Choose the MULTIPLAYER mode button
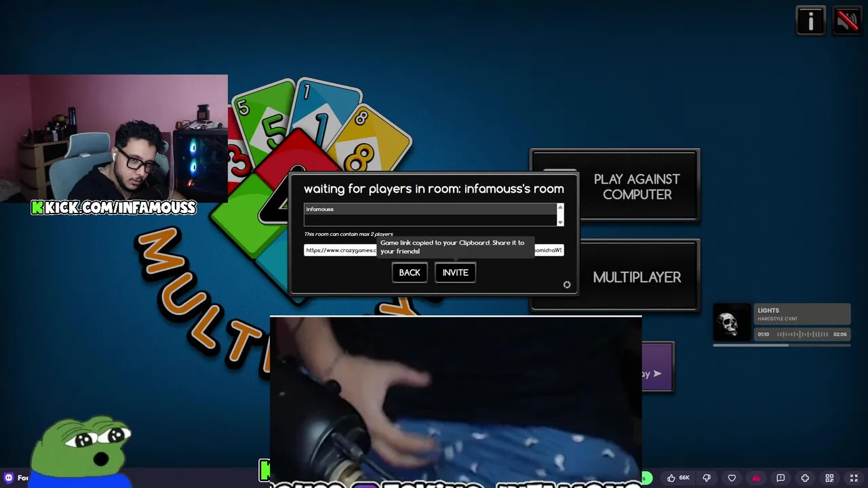Viewport: 868px width, 488px height. point(637,277)
